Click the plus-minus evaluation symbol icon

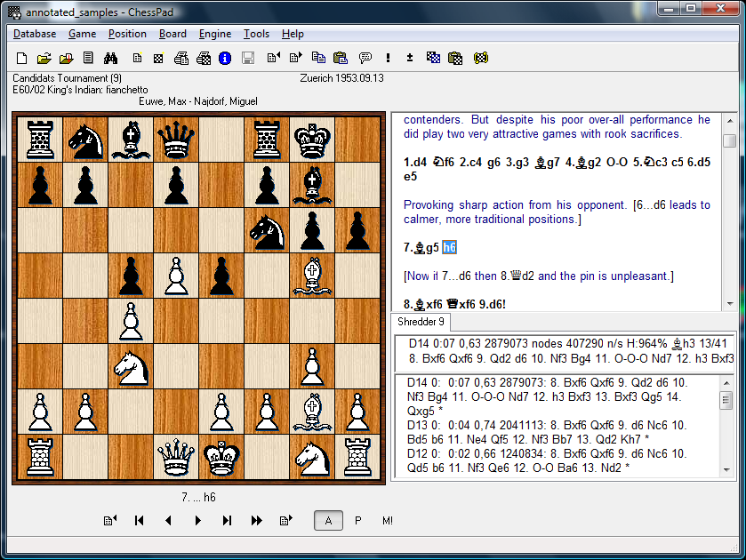(410, 59)
